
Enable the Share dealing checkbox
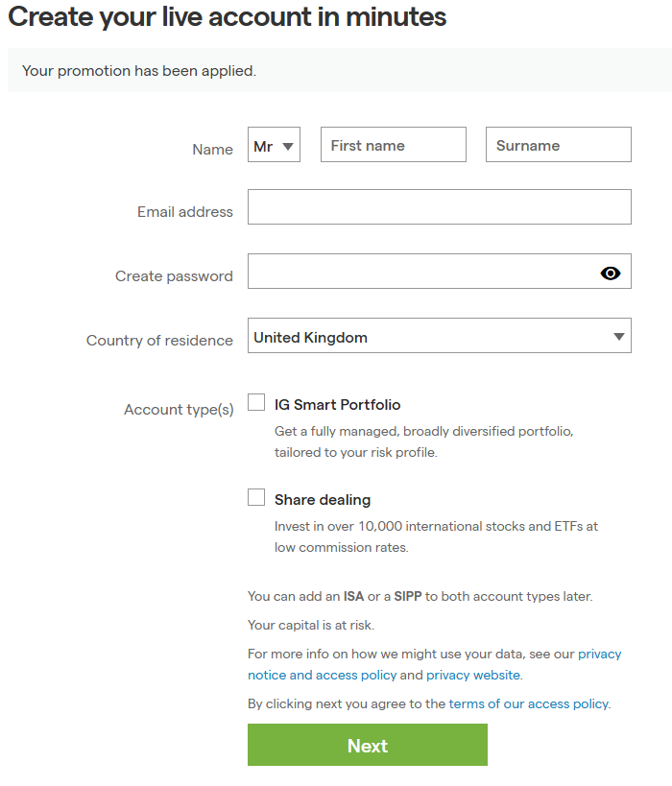pyautogui.click(x=256, y=497)
